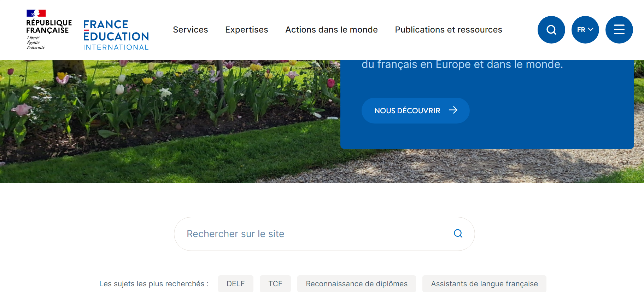Focus the Rechercher sur le site field

click(x=324, y=234)
